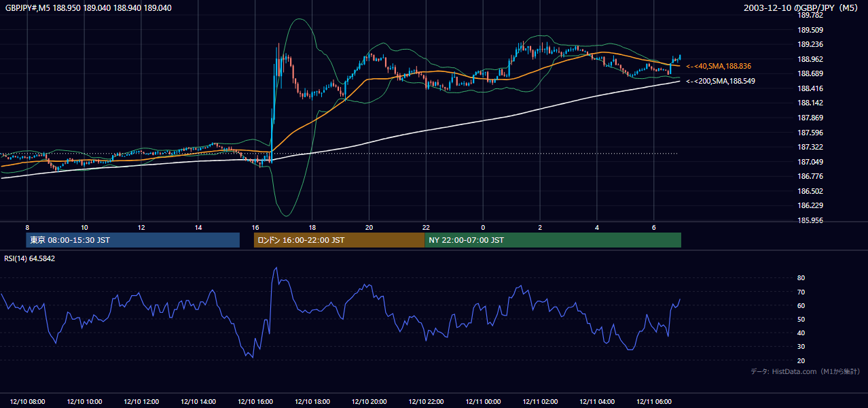Click price axis label 187.049
The image size is (868, 408).
click(x=810, y=162)
